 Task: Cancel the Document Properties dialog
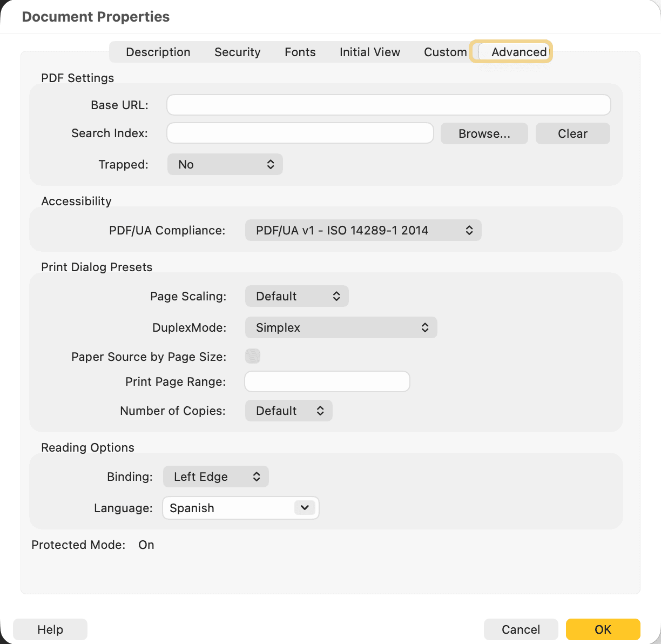tap(521, 629)
